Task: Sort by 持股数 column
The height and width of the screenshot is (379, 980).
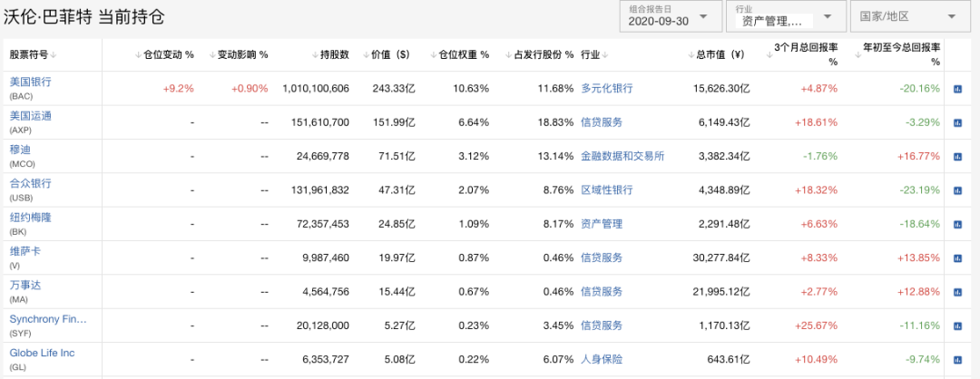Action: pos(330,54)
